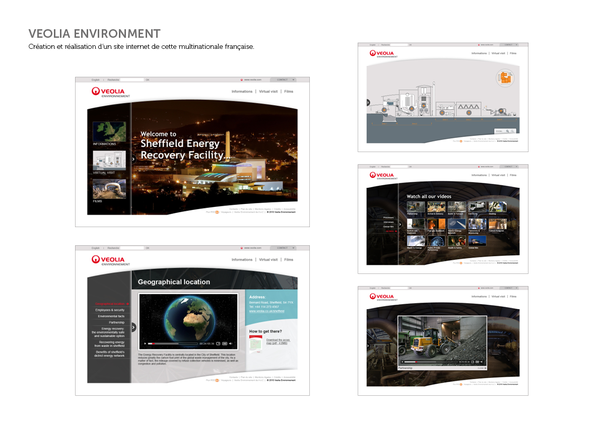Open Virtual visit link in Geographical location mockup

click(x=268, y=259)
